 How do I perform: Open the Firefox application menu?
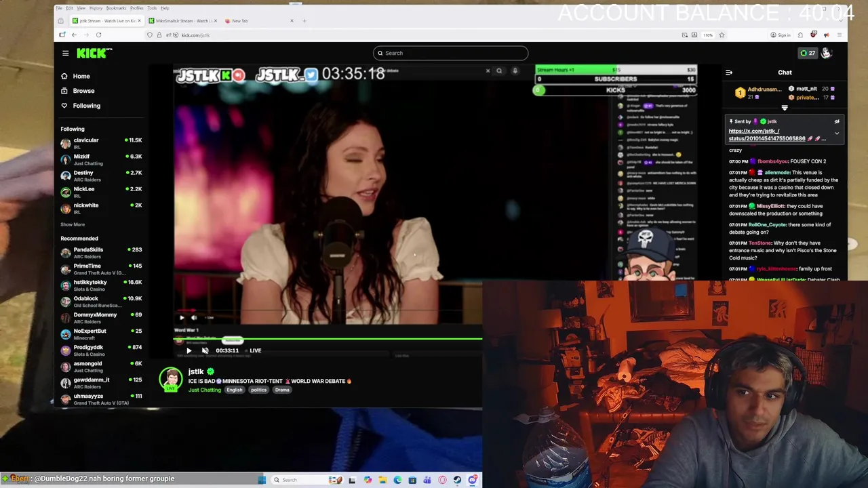pos(840,35)
